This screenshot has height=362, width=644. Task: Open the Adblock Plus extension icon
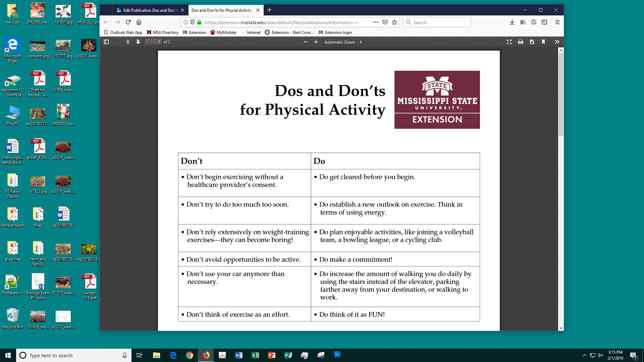pos(534,22)
